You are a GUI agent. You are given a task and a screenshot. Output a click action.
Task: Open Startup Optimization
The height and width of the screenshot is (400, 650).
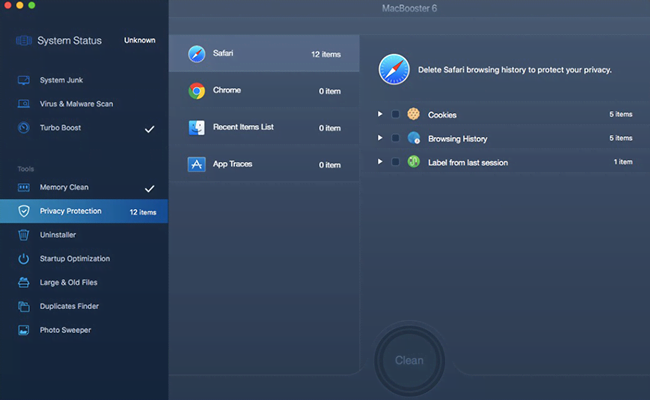point(84,259)
